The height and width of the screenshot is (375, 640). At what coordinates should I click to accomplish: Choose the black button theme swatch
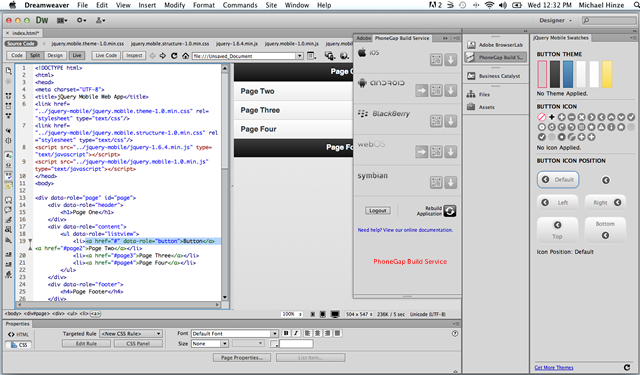(x=555, y=74)
